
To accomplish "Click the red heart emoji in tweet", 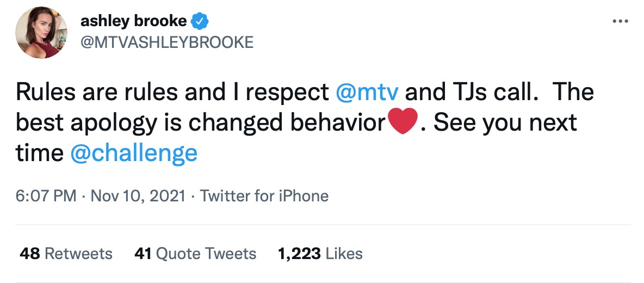I will point(404,123).
